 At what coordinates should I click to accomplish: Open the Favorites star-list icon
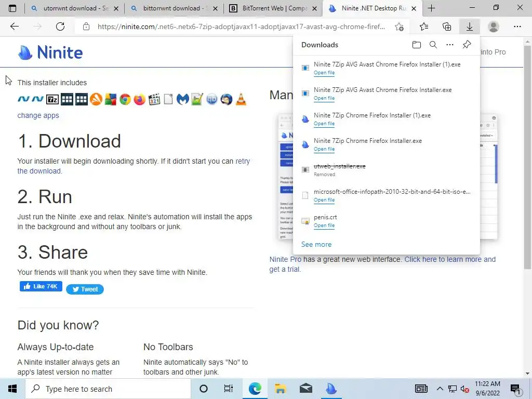pyautogui.click(x=424, y=26)
